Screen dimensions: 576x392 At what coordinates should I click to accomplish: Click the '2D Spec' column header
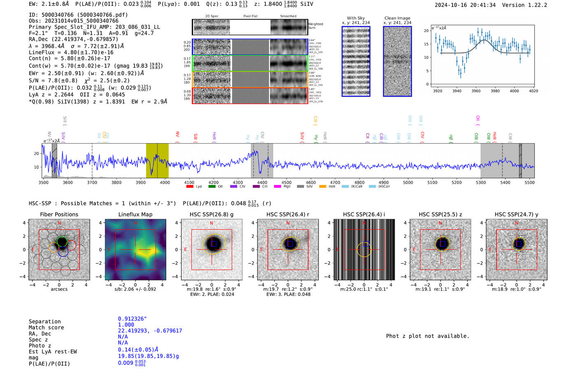212,16
